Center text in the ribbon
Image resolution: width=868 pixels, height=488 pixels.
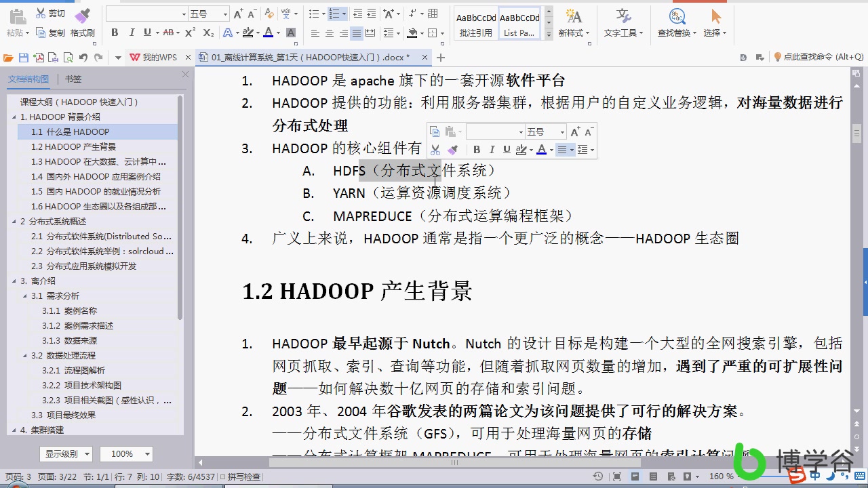tap(330, 33)
